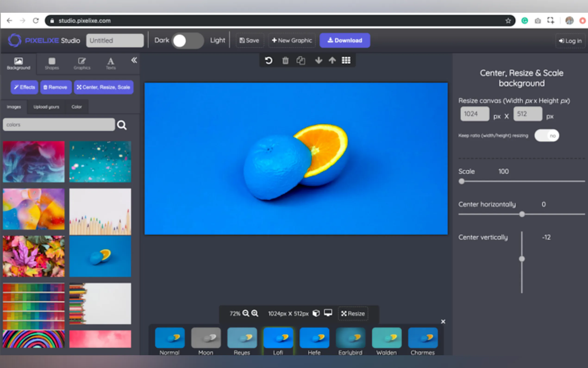The image size is (588, 368).
Task: Apply the Moon filter thumbnail
Action: 206,338
